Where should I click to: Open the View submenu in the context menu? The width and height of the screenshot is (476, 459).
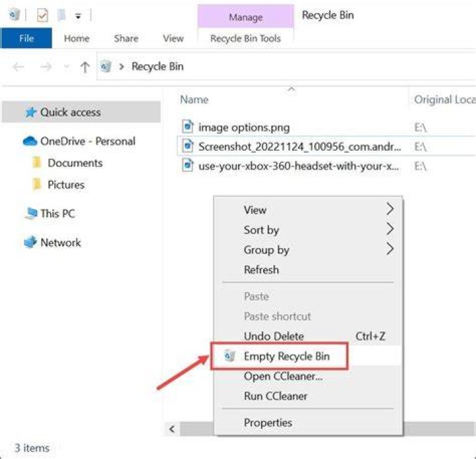point(308,210)
